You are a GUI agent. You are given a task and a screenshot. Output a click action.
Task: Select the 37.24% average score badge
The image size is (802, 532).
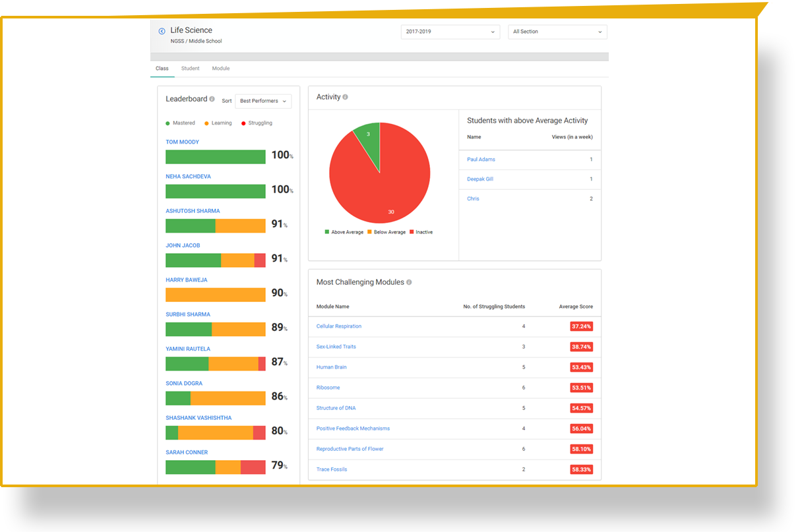[582, 326]
